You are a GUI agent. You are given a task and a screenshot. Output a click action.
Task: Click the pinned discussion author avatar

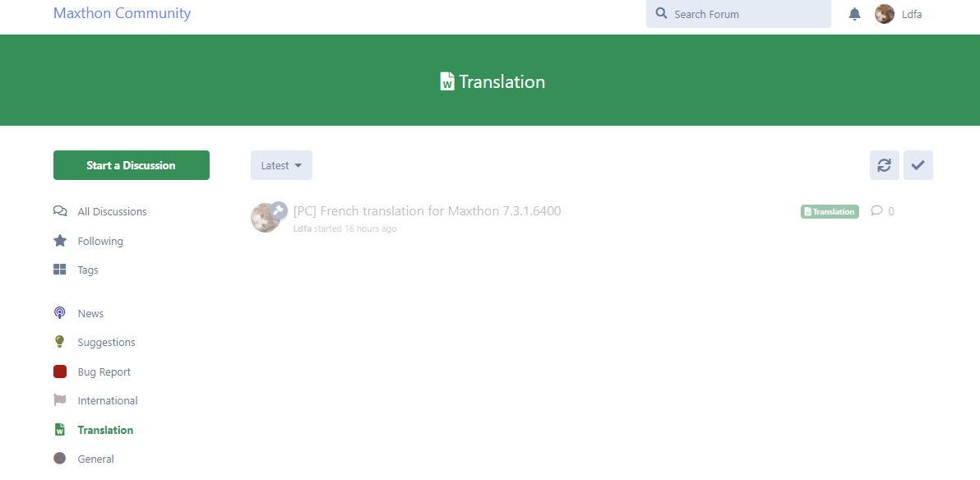click(x=266, y=218)
